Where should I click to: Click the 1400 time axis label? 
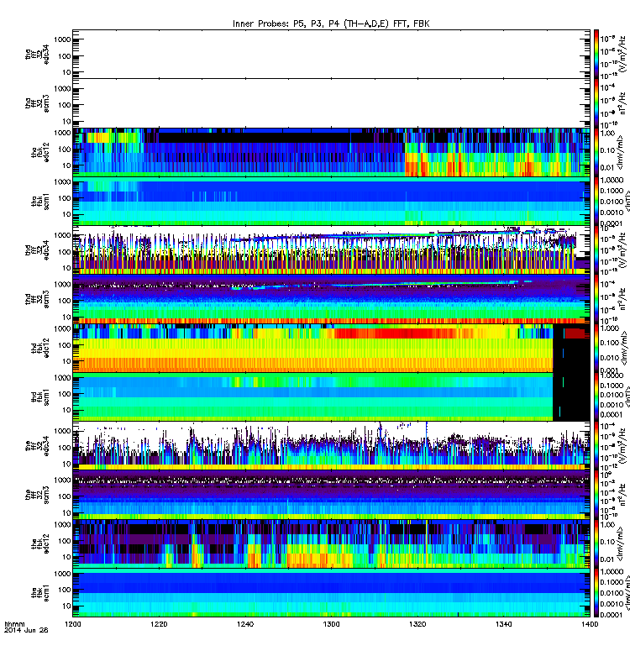point(591,624)
